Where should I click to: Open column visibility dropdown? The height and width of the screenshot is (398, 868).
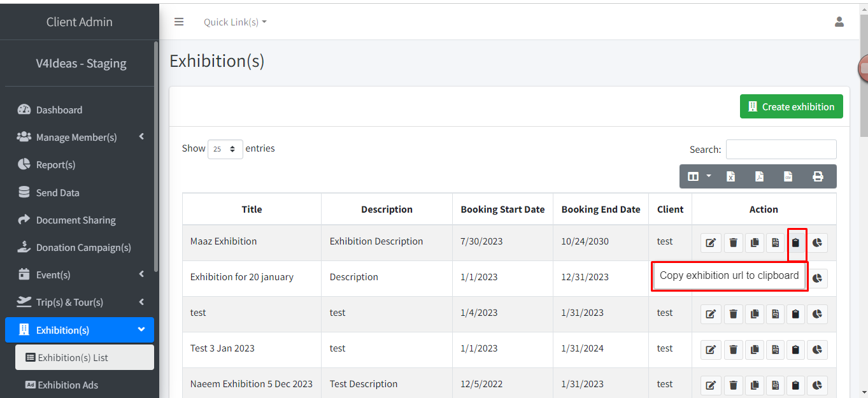699,176
